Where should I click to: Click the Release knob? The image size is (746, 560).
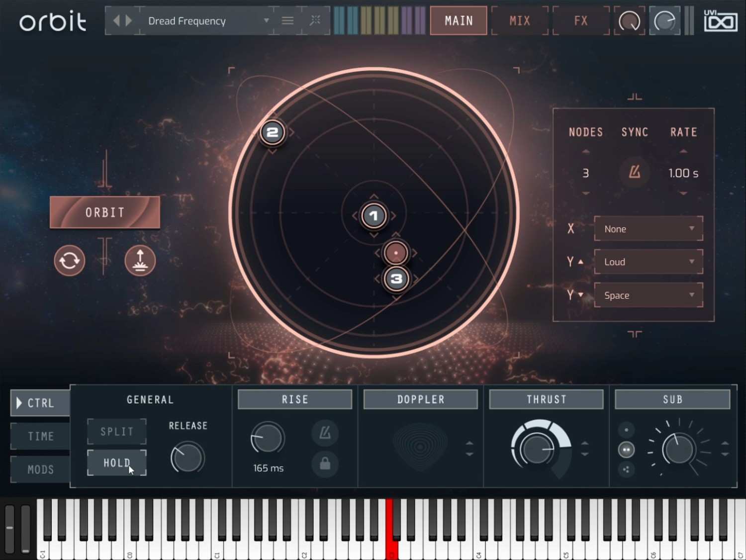click(x=187, y=458)
